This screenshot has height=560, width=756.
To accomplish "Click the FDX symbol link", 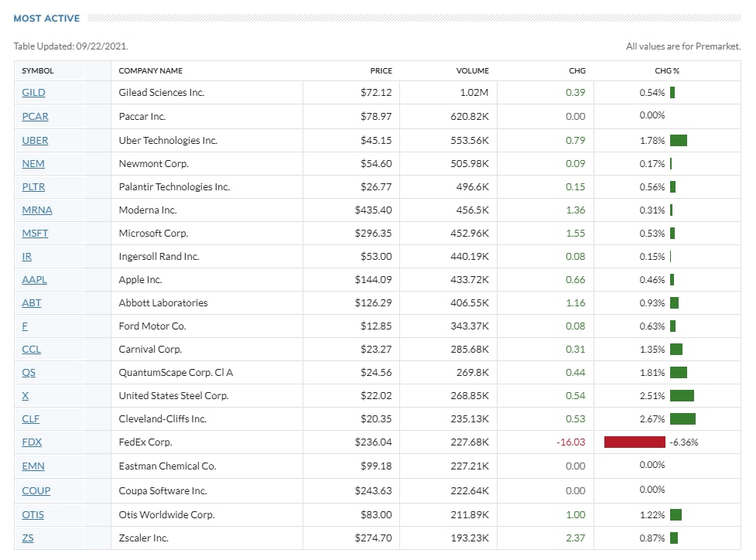I will [32, 442].
